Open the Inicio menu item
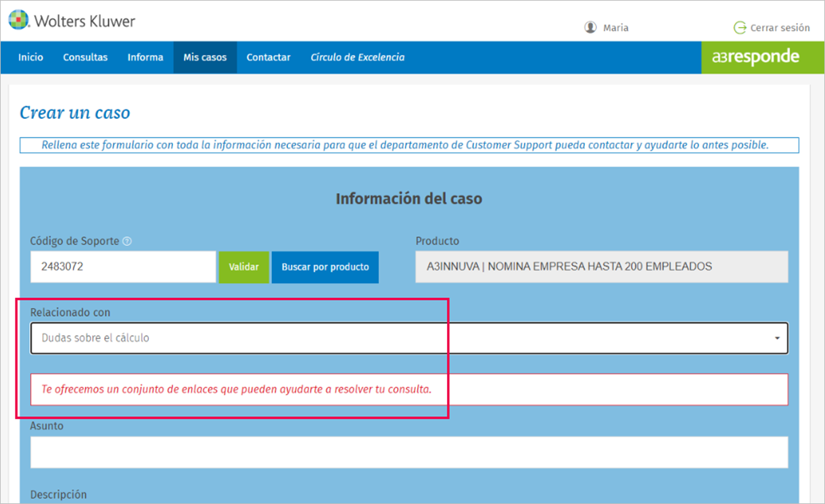 pos(30,57)
